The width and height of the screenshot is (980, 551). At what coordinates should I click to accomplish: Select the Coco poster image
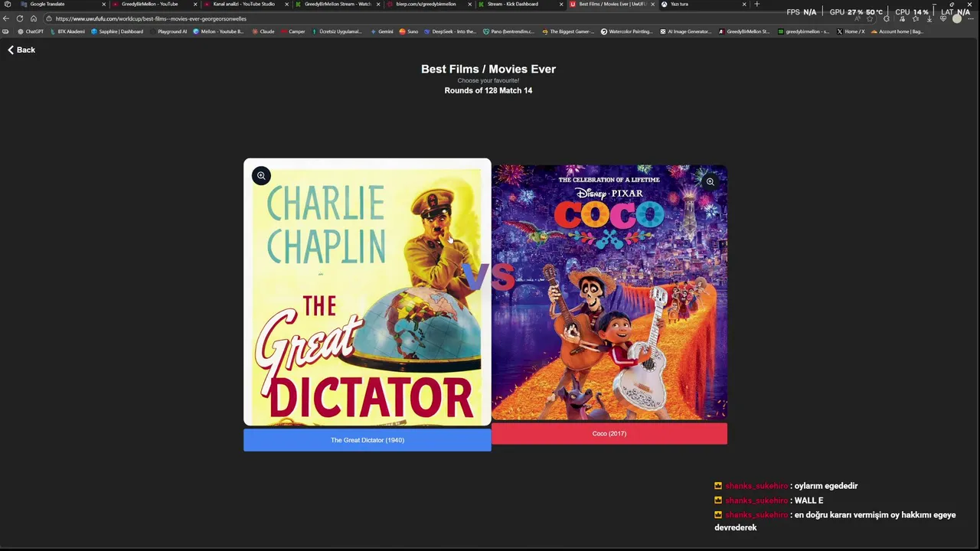coord(609,292)
